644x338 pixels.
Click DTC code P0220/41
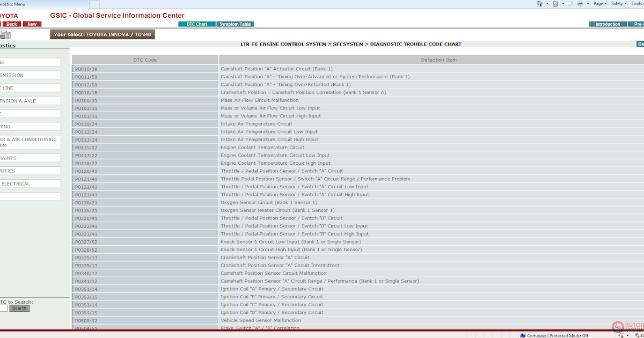[x=86, y=218]
